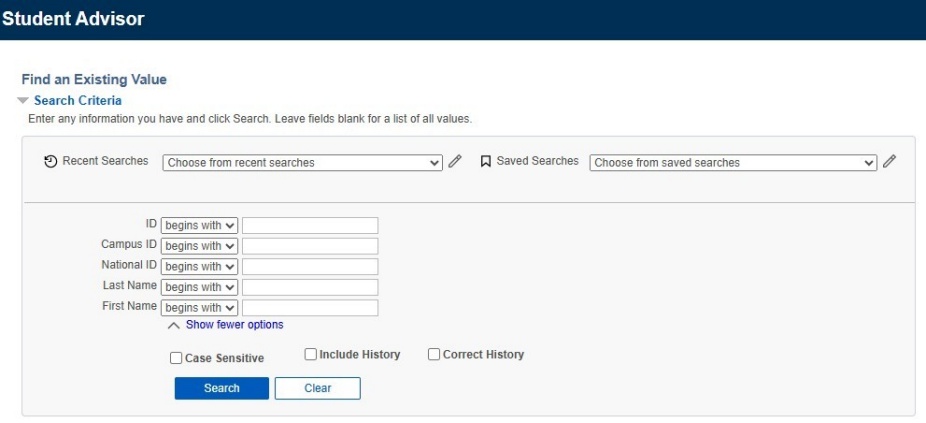The height and width of the screenshot is (423, 926).
Task: Open the Choose from recent searches dropdown
Action: pos(302,162)
